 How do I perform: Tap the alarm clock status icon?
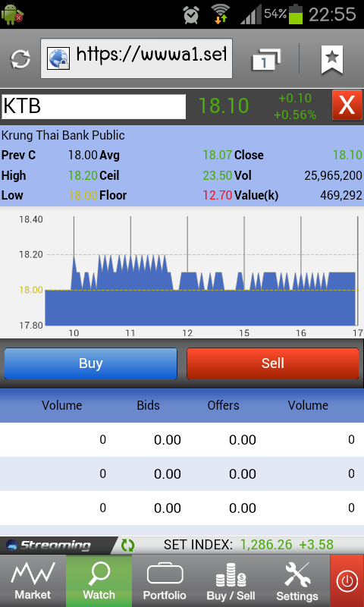tap(191, 14)
